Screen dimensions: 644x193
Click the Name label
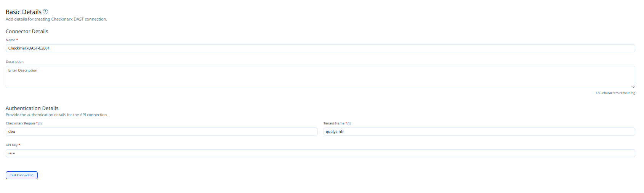click(x=10, y=40)
